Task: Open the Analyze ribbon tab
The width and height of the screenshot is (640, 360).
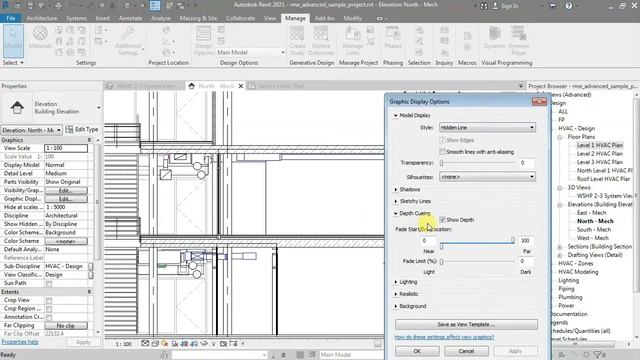Action: click(x=161, y=18)
